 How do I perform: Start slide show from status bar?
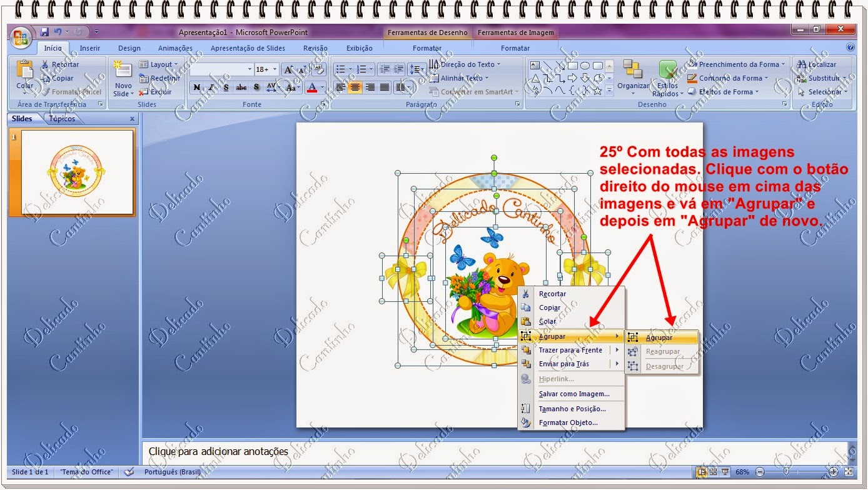(x=725, y=472)
